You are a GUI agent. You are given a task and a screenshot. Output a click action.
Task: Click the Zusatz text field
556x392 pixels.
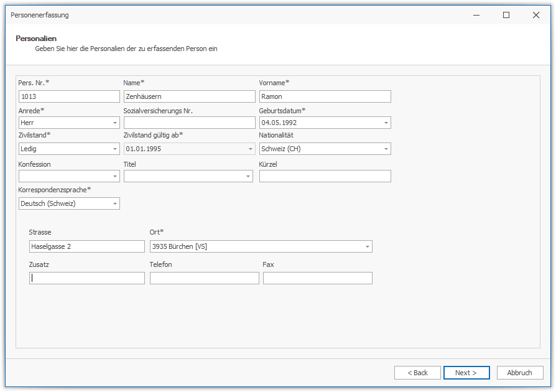[x=86, y=279]
